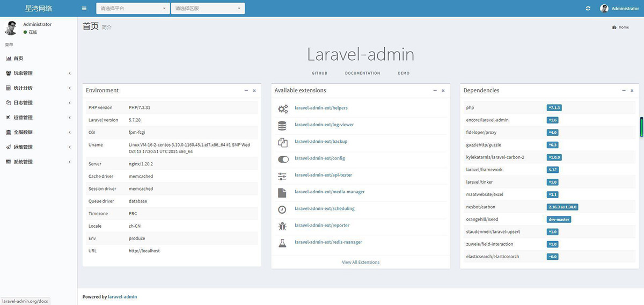
Task: Open the server region dropdown
Action: tap(208, 9)
